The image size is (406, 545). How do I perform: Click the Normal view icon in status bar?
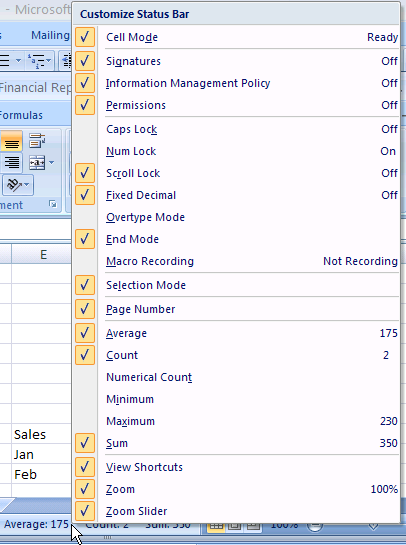(216, 526)
